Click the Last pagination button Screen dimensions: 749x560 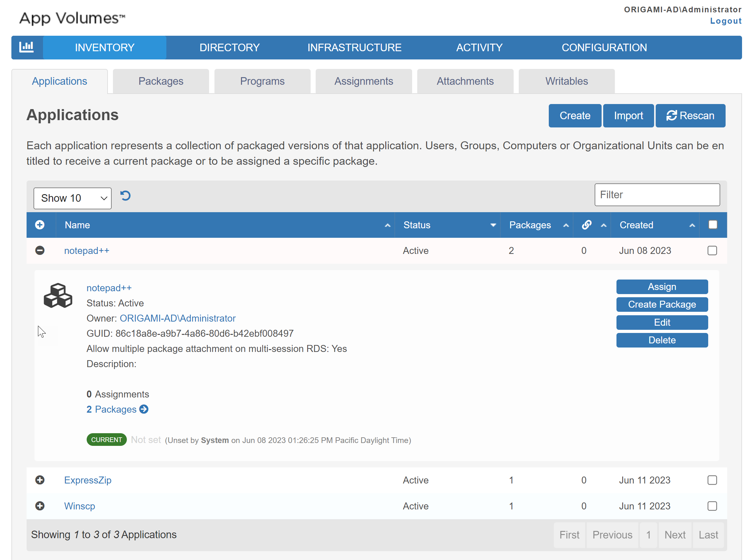coord(709,535)
